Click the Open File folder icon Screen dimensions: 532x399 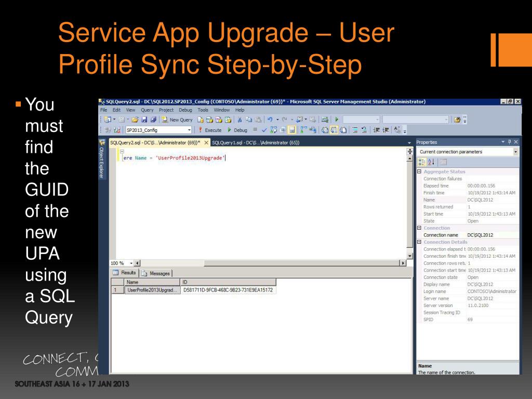point(135,119)
